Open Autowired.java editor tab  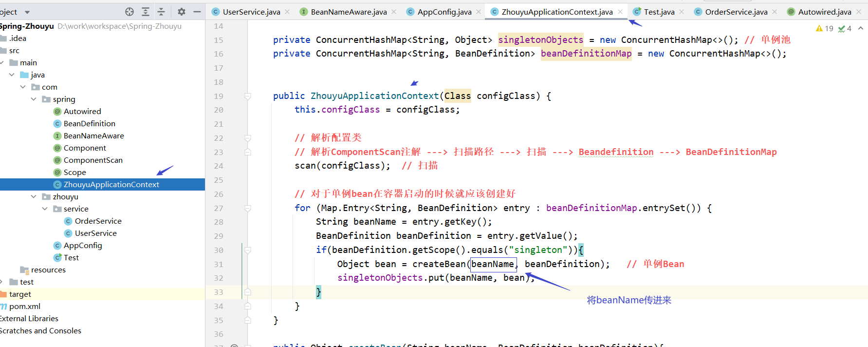[x=825, y=12]
